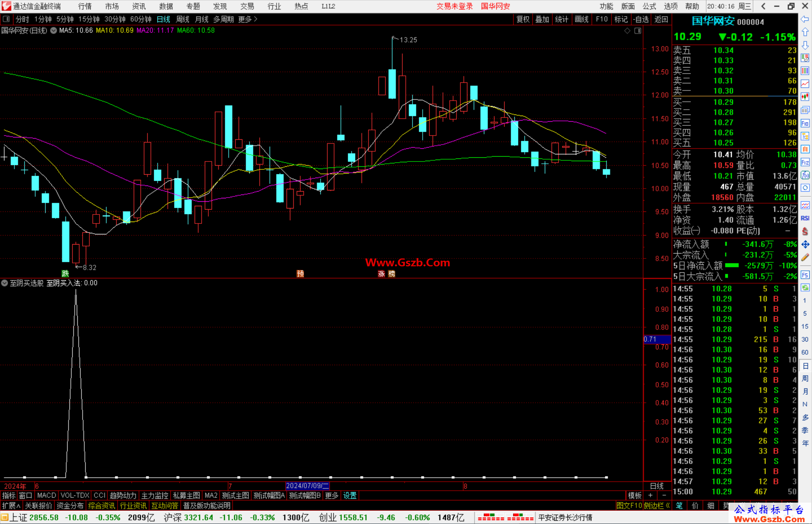
Task: Click the 2024/07/09 date marker on time axis
Action: 308,486
